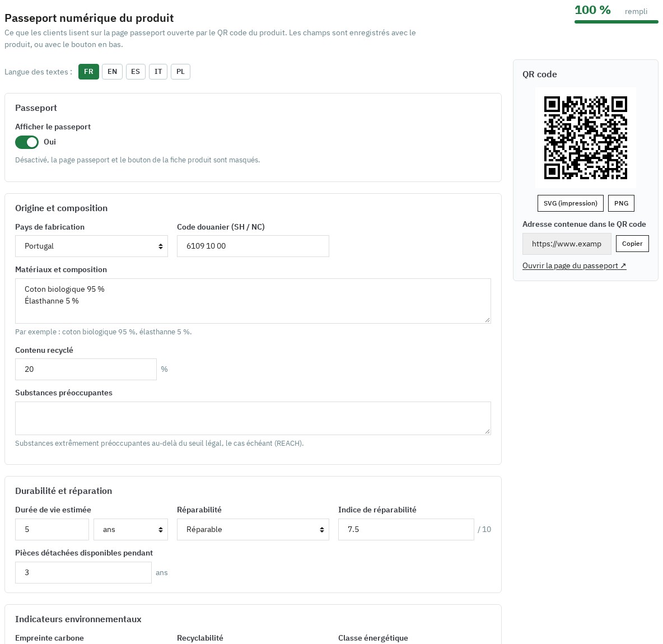Click the Durabilité et réparation heading
The height and width of the screenshot is (644, 663).
[x=63, y=491]
